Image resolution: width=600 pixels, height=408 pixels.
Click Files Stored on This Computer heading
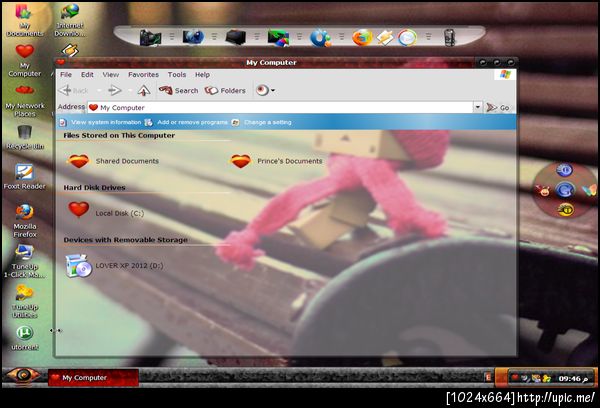click(x=119, y=135)
